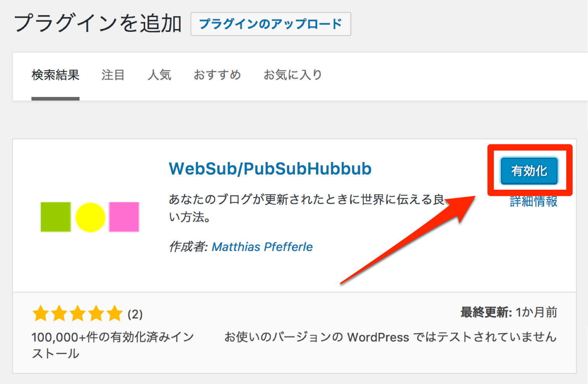Activate the plugin via 有効化 button

(529, 170)
